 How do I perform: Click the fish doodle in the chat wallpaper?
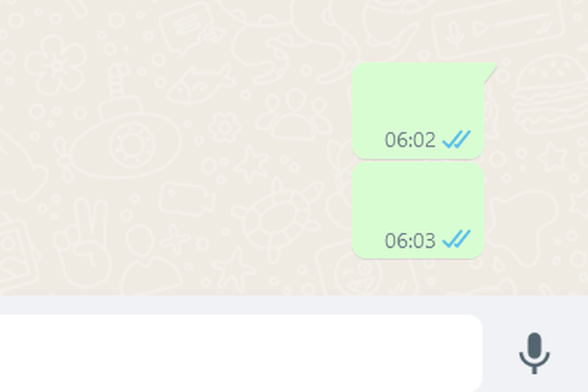coord(201,85)
